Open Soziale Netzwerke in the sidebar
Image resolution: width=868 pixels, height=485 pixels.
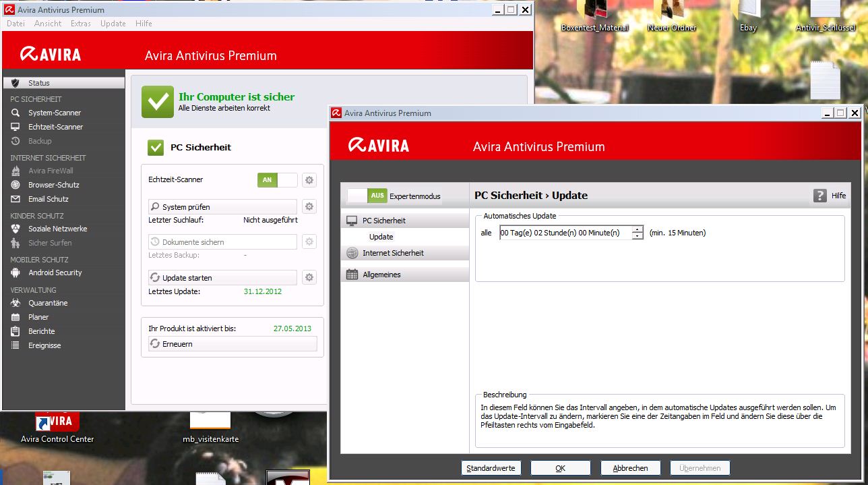[x=57, y=229]
